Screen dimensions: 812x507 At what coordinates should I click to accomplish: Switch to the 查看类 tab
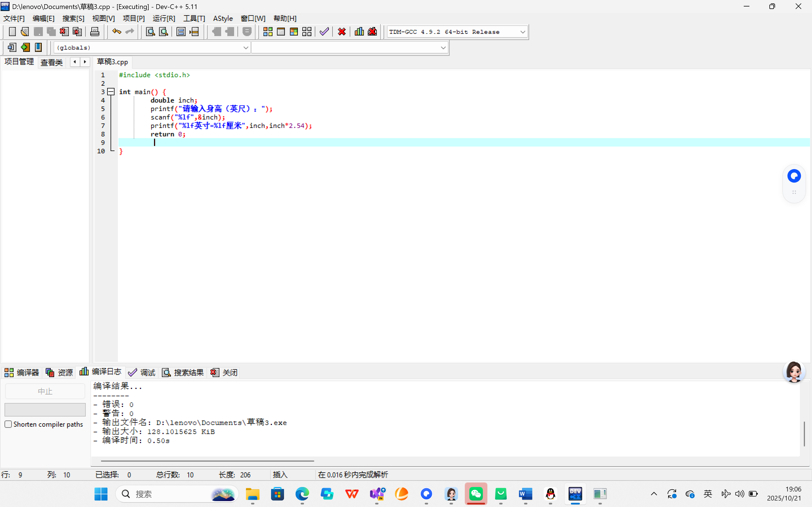click(51, 62)
